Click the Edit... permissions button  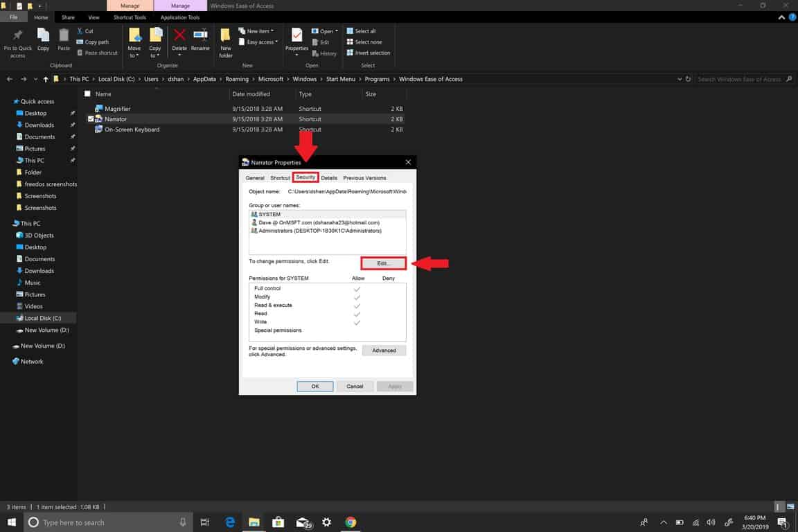pyautogui.click(x=384, y=264)
